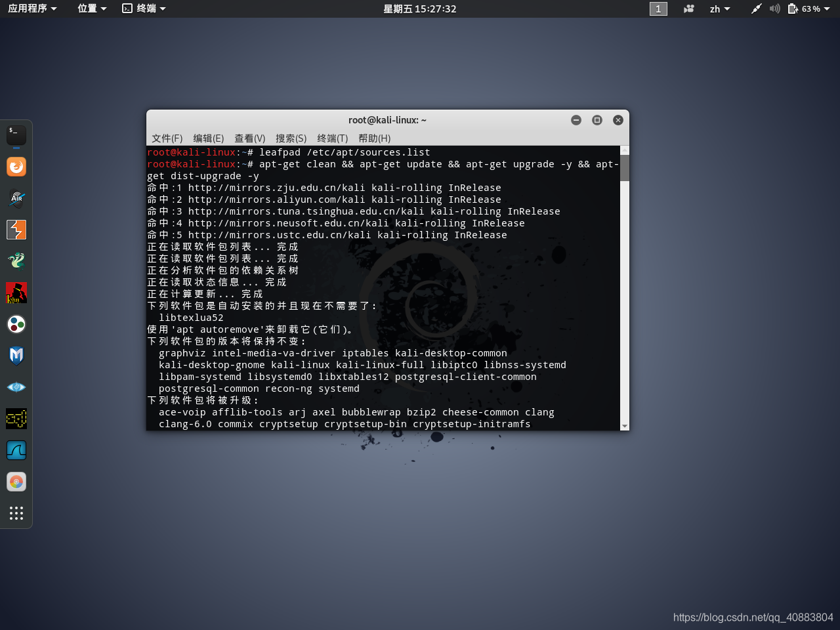
Task: Click the line starting 'kali-desktop-gnome kali-linux'
Action: coord(362,365)
